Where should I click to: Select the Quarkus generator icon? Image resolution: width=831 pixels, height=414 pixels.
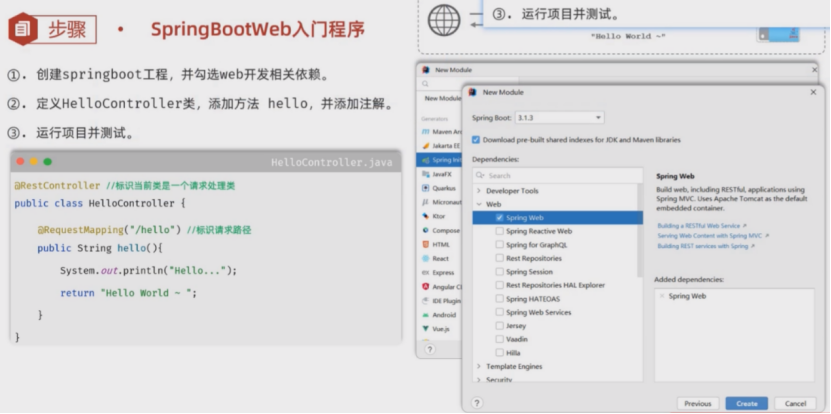coord(426,188)
